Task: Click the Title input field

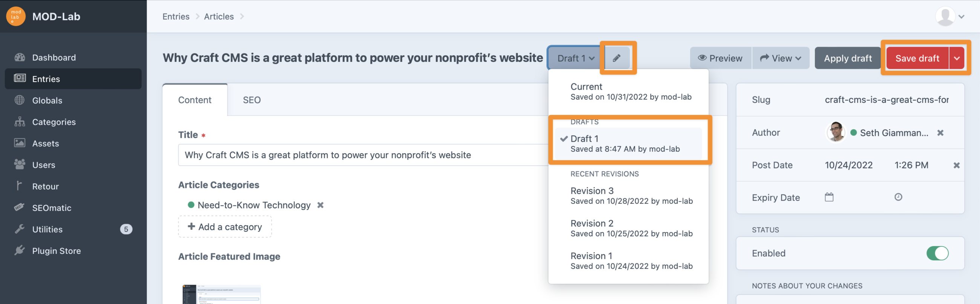Action: point(363,155)
